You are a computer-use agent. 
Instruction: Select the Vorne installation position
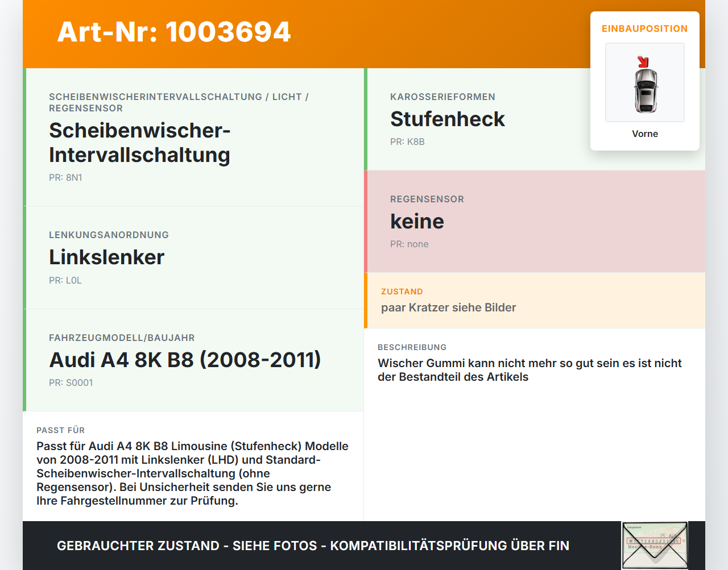tap(644, 134)
